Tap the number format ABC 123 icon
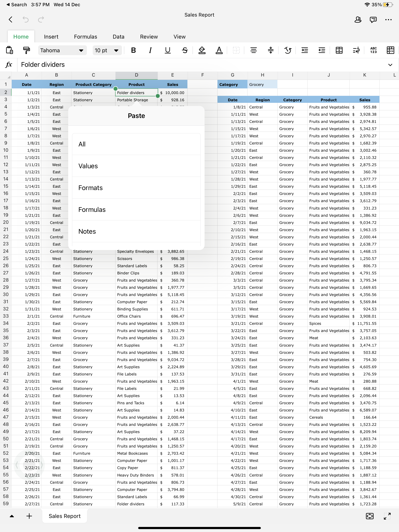This screenshot has height=532, width=399. [373, 50]
